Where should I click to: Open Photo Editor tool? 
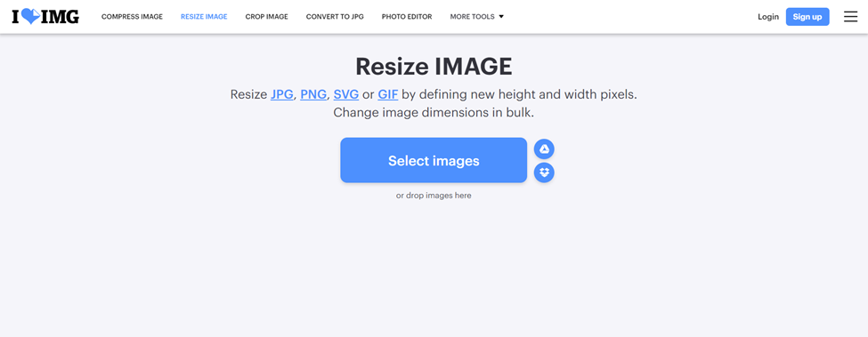407,17
